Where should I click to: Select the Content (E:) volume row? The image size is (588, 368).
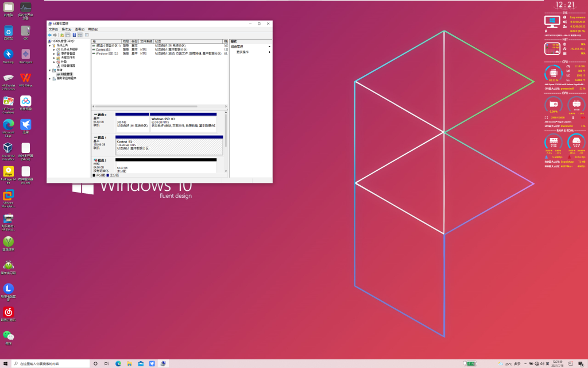[160, 49]
